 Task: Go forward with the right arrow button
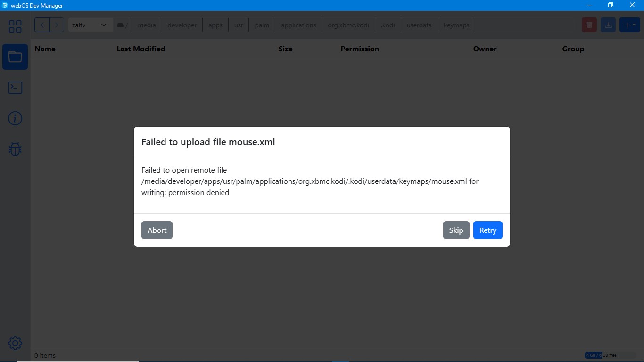coord(57,25)
